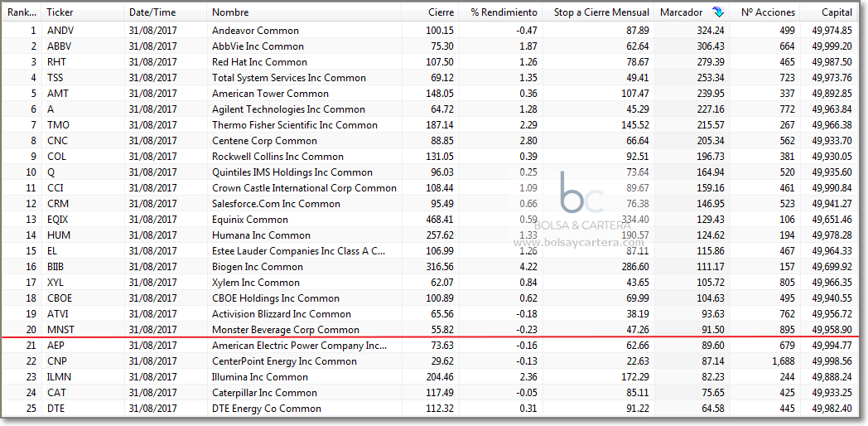Select the RHT ticker cell
The image size is (868, 426).
coord(56,62)
